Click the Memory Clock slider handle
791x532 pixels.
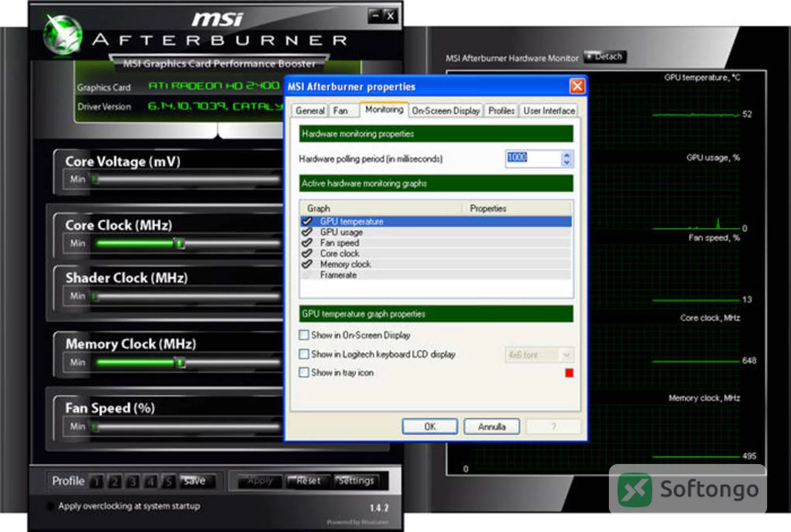[x=180, y=363]
